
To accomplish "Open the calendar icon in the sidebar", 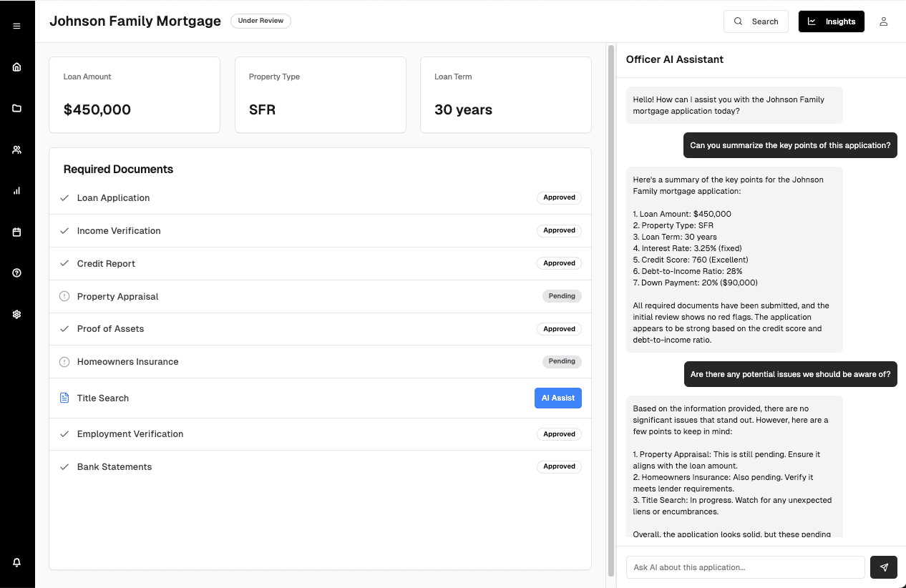I will coord(16,232).
